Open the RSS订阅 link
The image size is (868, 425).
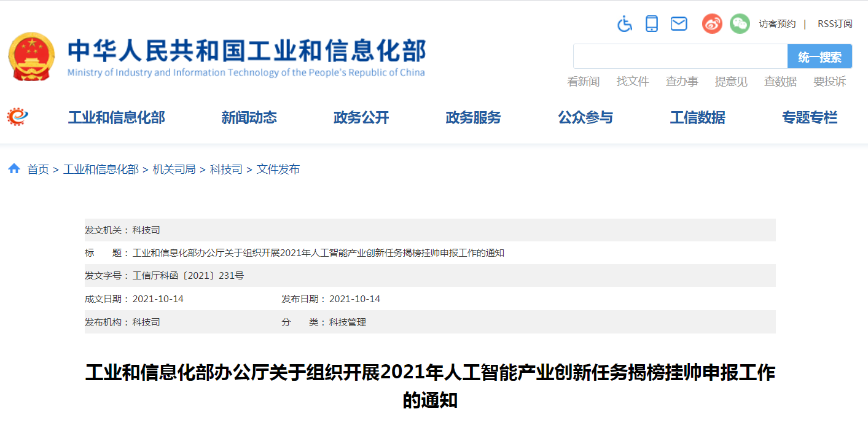(835, 24)
